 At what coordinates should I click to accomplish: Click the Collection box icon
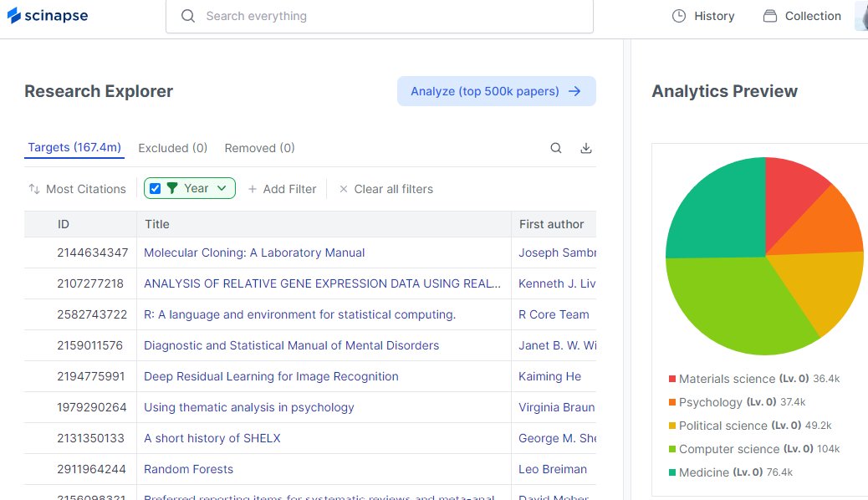point(770,16)
